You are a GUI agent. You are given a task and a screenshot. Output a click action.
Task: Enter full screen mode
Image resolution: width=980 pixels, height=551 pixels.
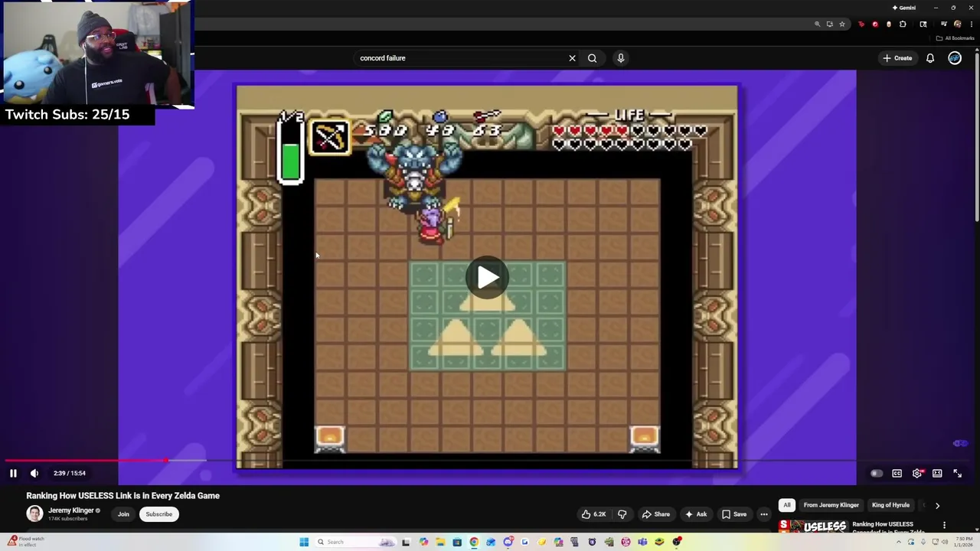(x=957, y=473)
